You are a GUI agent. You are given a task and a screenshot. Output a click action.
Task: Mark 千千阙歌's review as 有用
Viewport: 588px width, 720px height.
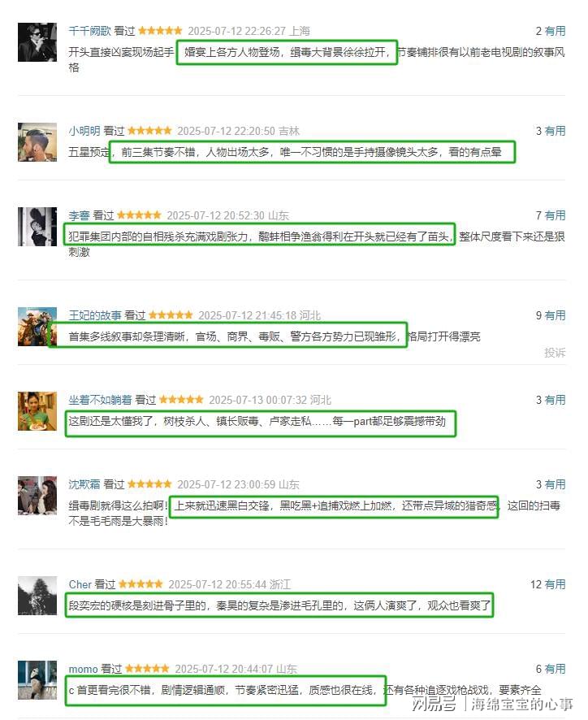tap(555, 31)
